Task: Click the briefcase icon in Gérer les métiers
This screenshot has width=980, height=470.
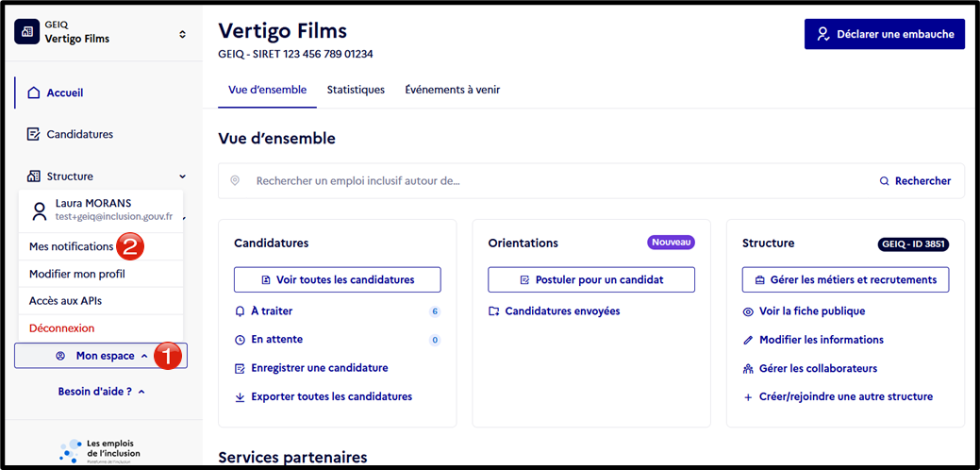Action: tap(760, 280)
